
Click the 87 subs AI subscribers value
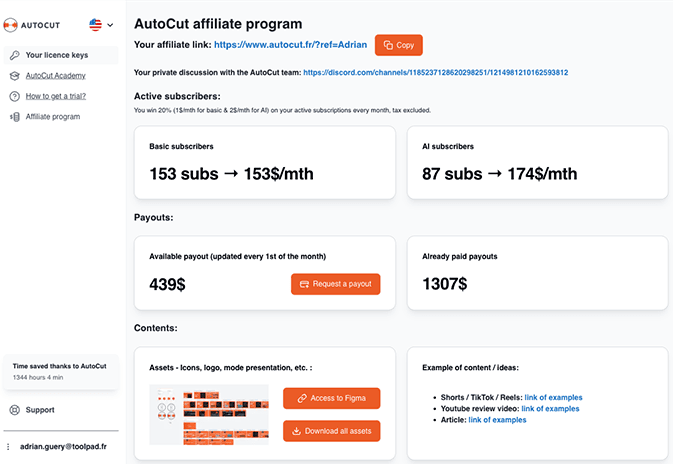point(499,174)
